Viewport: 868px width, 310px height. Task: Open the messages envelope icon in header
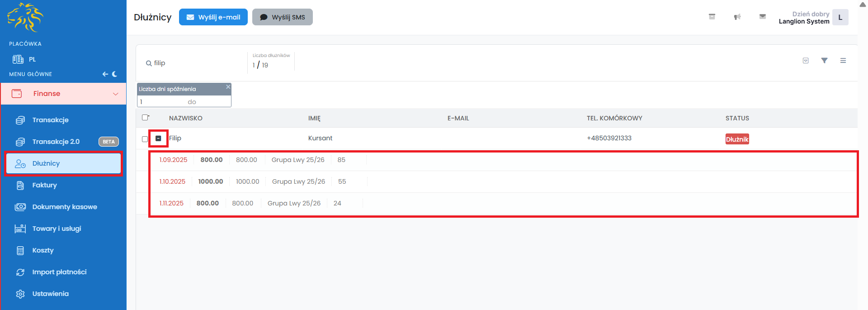click(x=762, y=17)
